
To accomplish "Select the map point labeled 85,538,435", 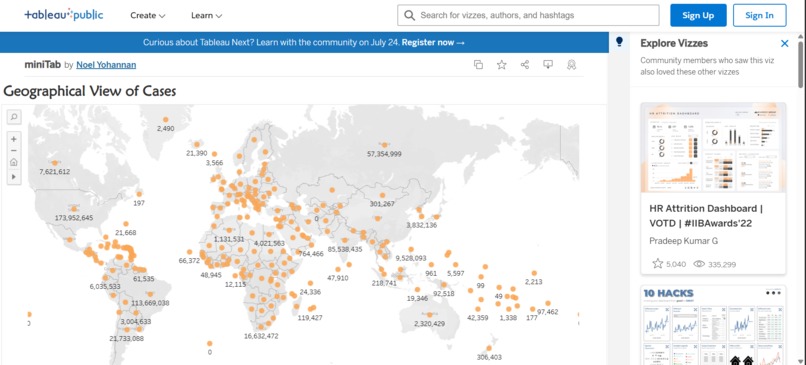I will (x=344, y=240).
